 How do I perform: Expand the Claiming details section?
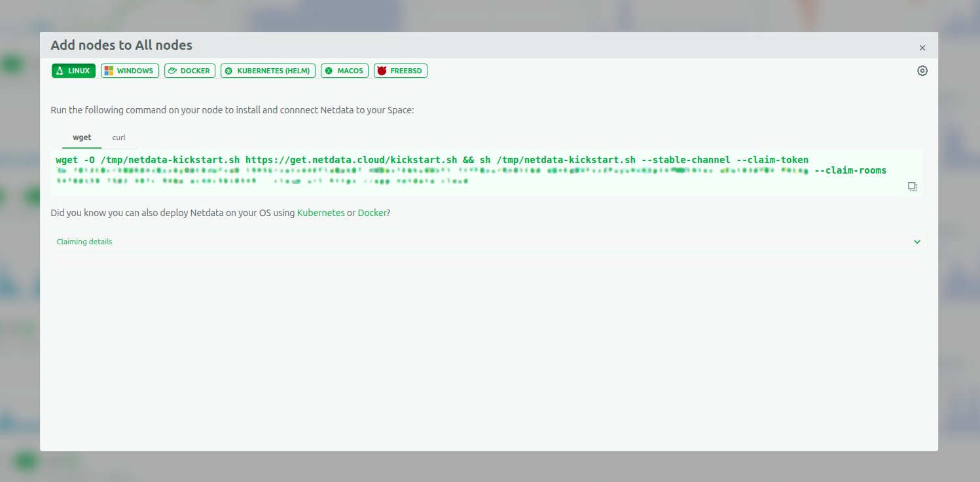84,242
